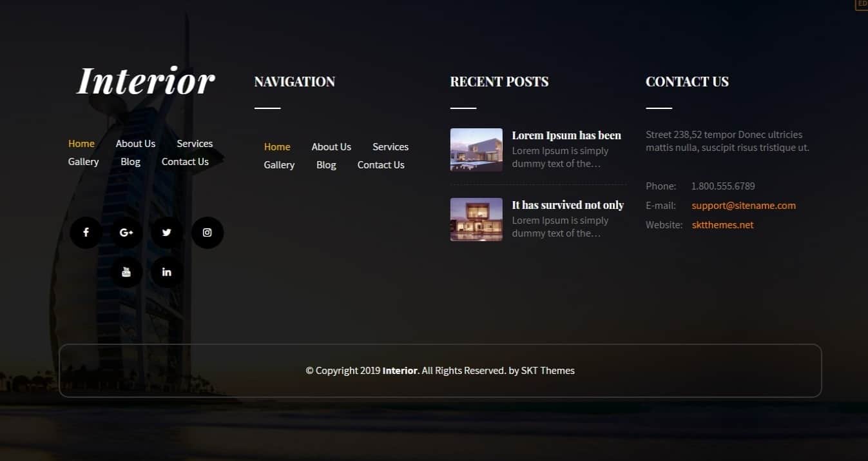Go to Gallery in the Navigation column

279,165
